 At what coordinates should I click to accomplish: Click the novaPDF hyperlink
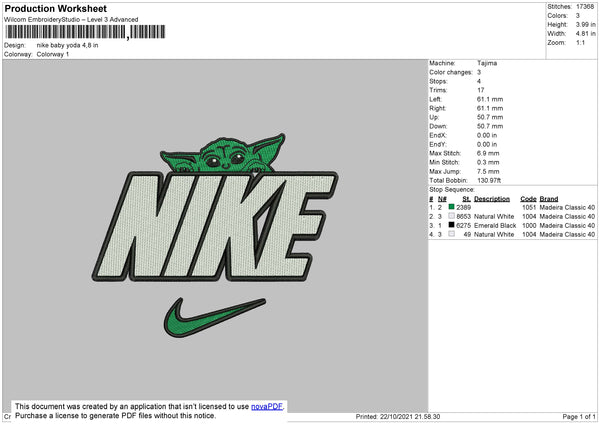pos(267,406)
